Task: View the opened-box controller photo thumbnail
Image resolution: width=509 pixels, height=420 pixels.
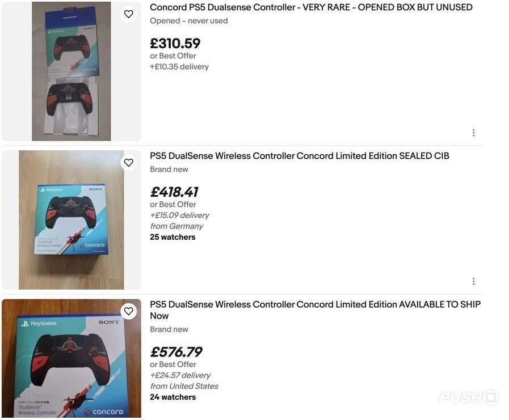Action: (71, 71)
